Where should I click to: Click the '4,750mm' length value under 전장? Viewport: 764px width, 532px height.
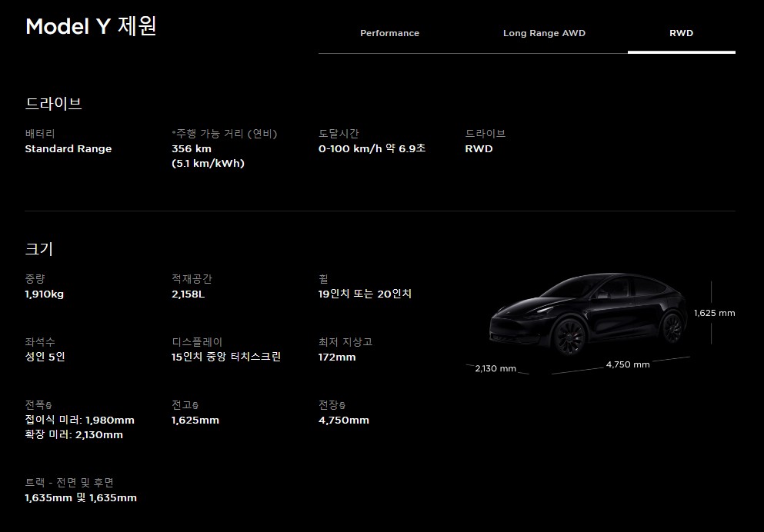(344, 420)
